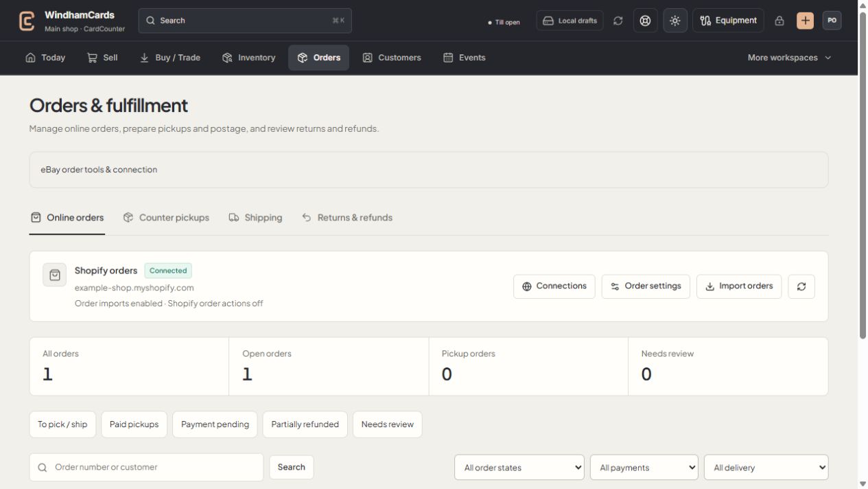The height and width of the screenshot is (489, 868).
Task: Click the order Search button
Action: tap(291, 467)
